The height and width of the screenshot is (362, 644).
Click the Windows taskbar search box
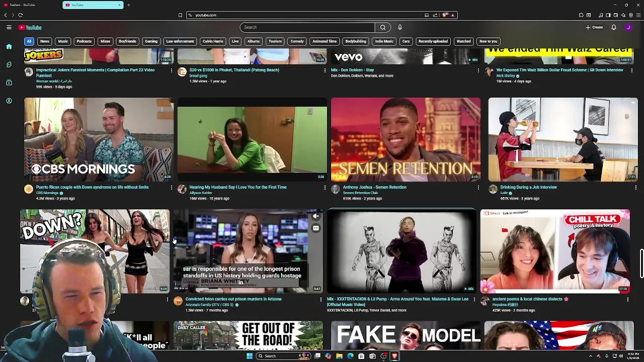[x=283, y=356]
